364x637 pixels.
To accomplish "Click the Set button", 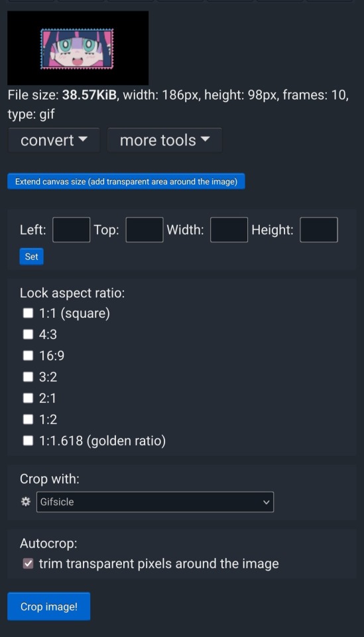I will [31, 256].
